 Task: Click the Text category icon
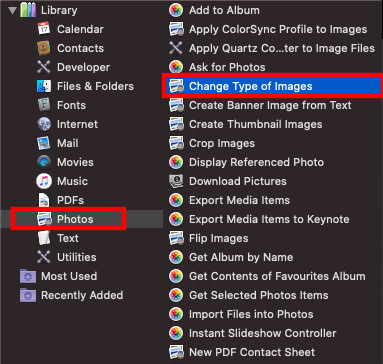[x=44, y=238]
